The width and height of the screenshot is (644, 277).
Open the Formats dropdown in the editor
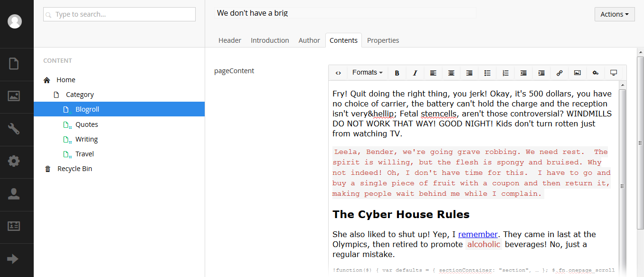367,73
